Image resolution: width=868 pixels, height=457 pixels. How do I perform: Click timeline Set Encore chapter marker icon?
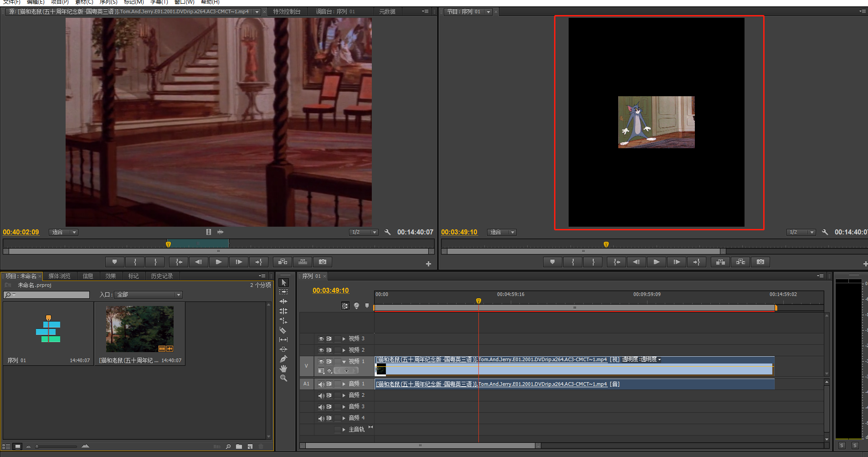click(x=356, y=306)
